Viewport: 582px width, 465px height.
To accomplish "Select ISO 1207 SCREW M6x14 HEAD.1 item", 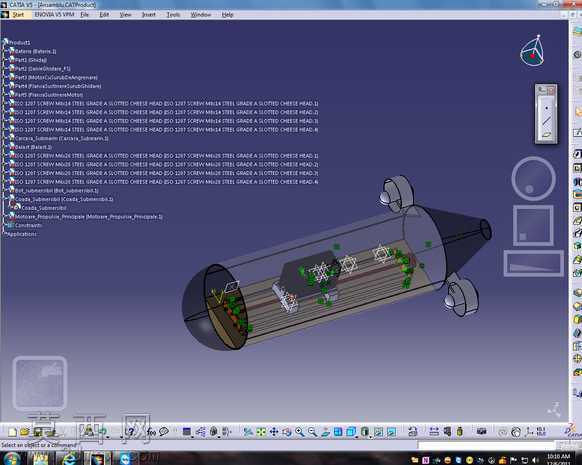I will click(x=166, y=104).
